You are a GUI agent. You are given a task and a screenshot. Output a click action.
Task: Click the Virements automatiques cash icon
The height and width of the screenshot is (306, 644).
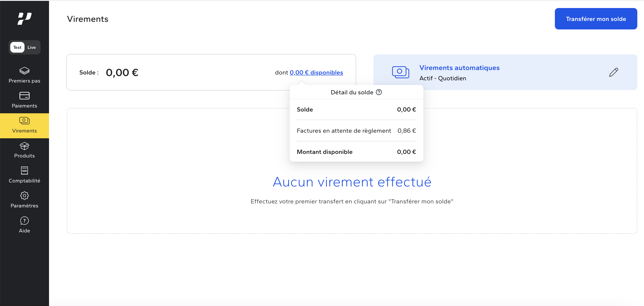click(400, 72)
